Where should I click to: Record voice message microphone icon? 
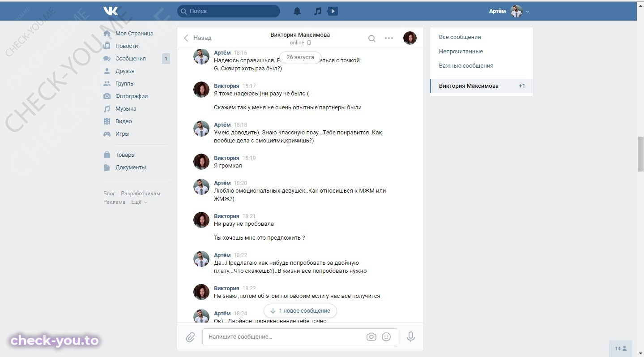[x=411, y=337]
